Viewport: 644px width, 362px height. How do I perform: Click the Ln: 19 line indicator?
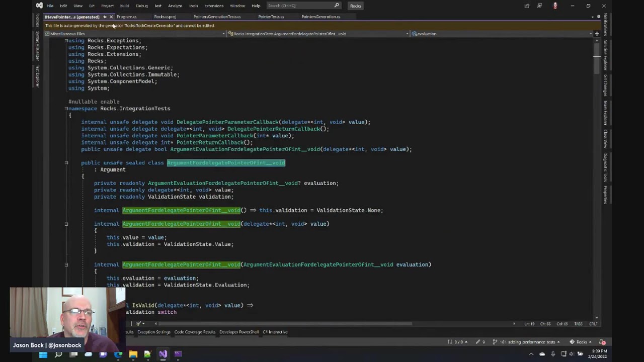coord(529,324)
